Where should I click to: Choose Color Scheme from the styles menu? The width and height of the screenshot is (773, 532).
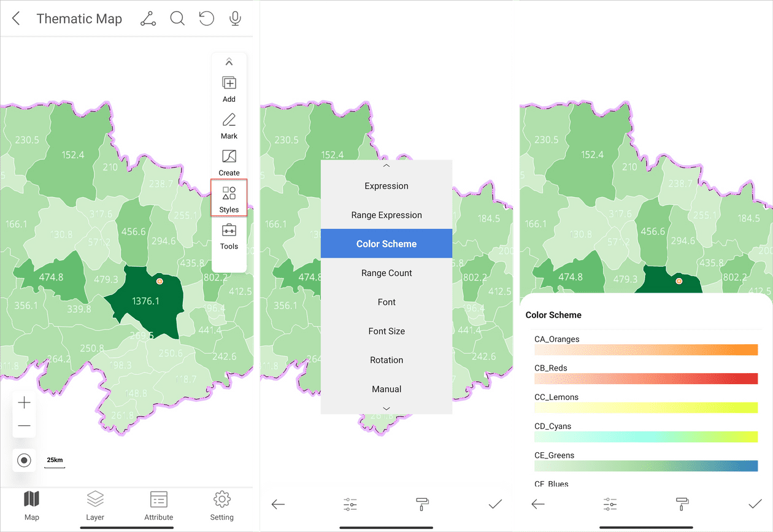pyautogui.click(x=386, y=244)
